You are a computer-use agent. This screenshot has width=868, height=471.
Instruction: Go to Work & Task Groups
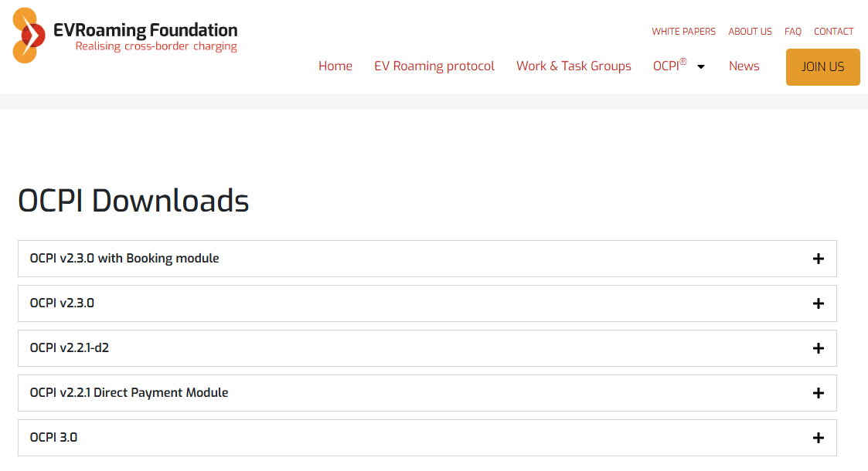[x=574, y=66]
